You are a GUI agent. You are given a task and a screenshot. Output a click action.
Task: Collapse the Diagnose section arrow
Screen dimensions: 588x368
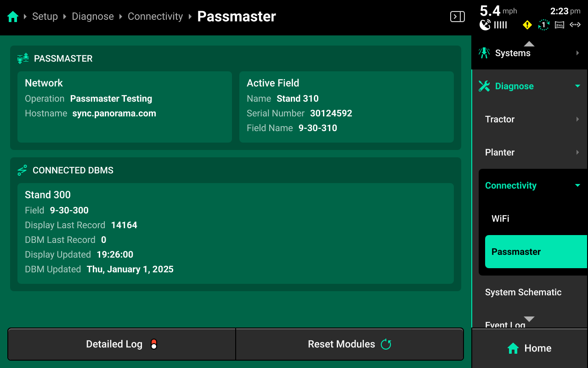pyautogui.click(x=577, y=86)
